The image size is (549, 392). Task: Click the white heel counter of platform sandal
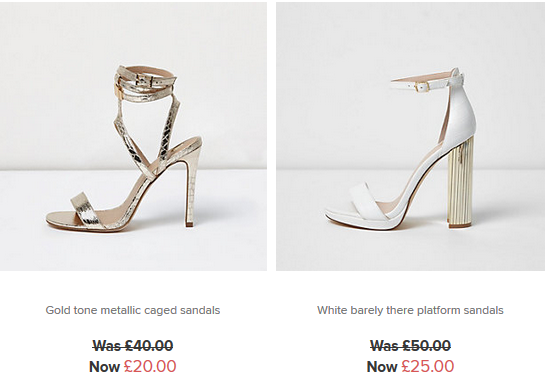point(461,110)
